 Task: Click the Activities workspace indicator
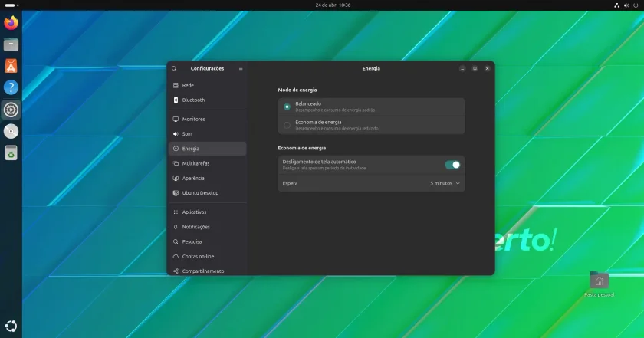(11, 5)
